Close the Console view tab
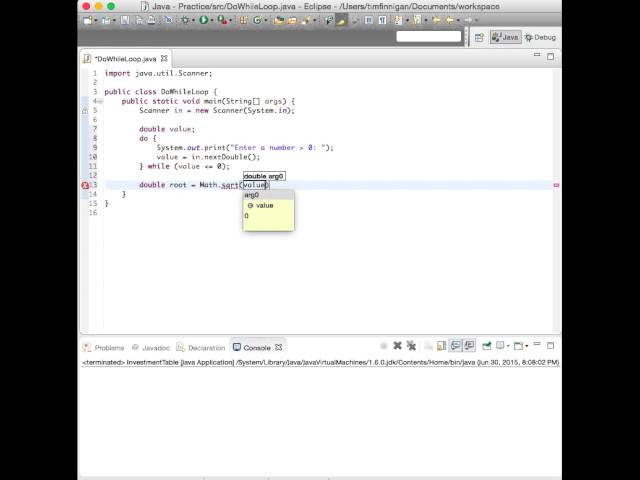Viewport: 640px width, 480px height. [x=279, y=347]
